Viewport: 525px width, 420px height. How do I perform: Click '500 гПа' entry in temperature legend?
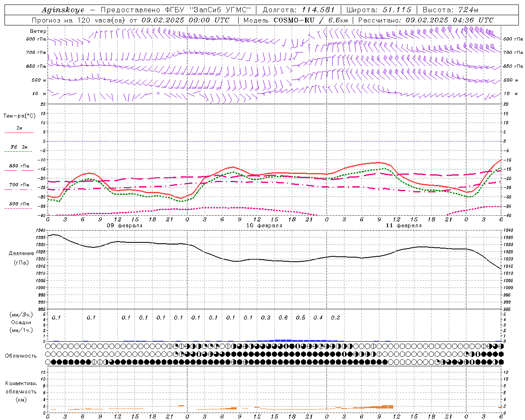tap(19, 204)
